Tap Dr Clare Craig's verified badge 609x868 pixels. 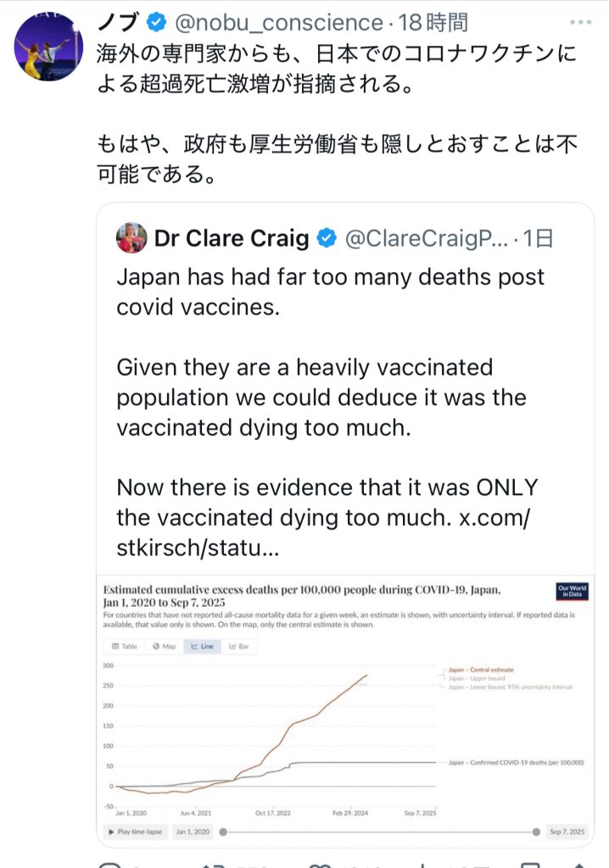(x=326, y=239)
